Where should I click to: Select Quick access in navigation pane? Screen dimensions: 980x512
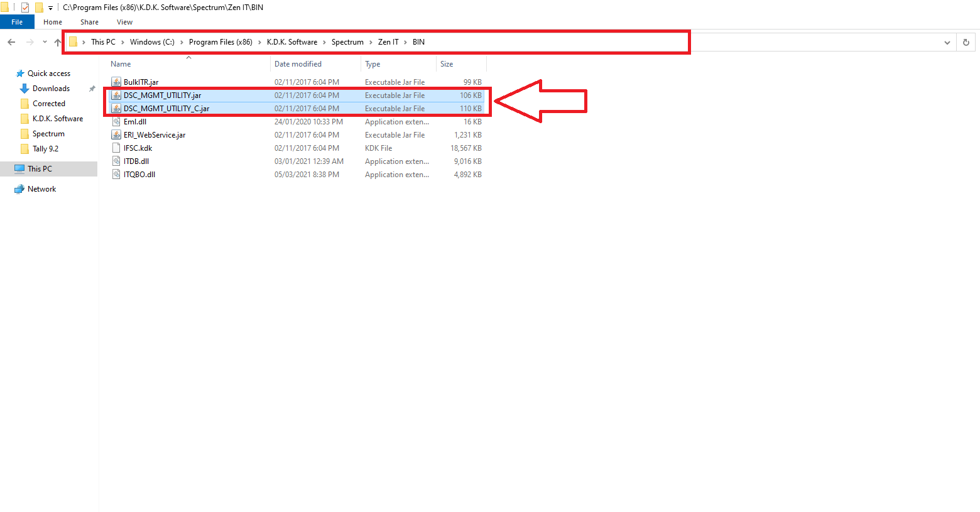(49, 74)
